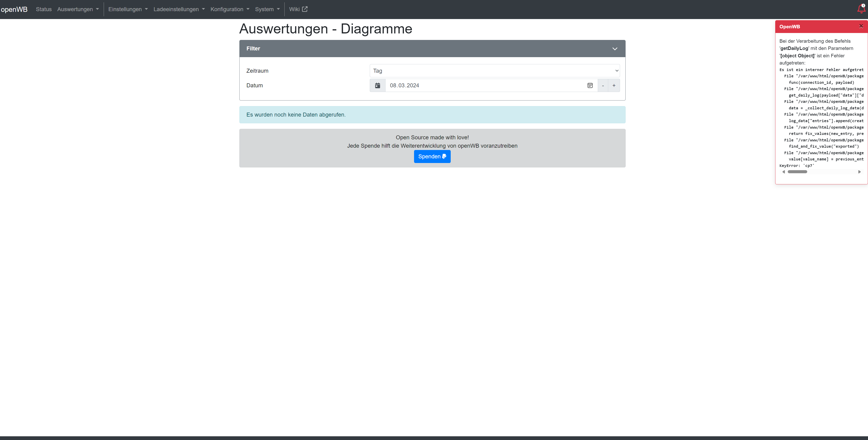The height and width of the screenshot is (440, 868).
Task: Open the System menu
Action: tap(267, 9)
